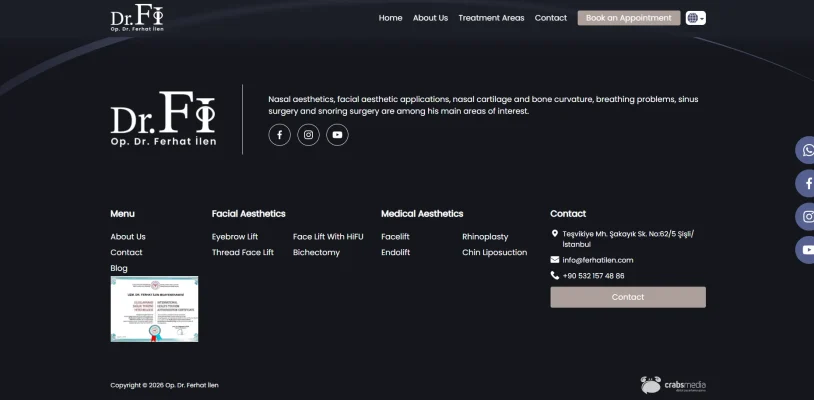Image resolution: width=814 pixels, height=400 pixels.
Task: Click the info@ferhatilen.com email link
Action: [598, 260]
